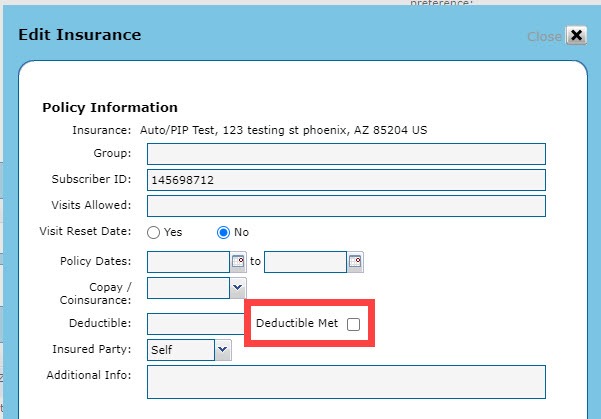Viewport: 601px width, 419px height.
Task: Click the 'Policy Information' section heading
Action: coord(110,107)
